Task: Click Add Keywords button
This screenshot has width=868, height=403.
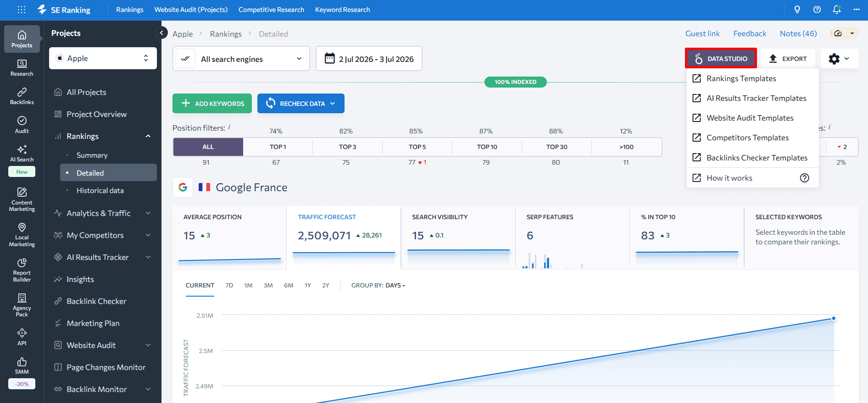Action: (x=212, y=104)
